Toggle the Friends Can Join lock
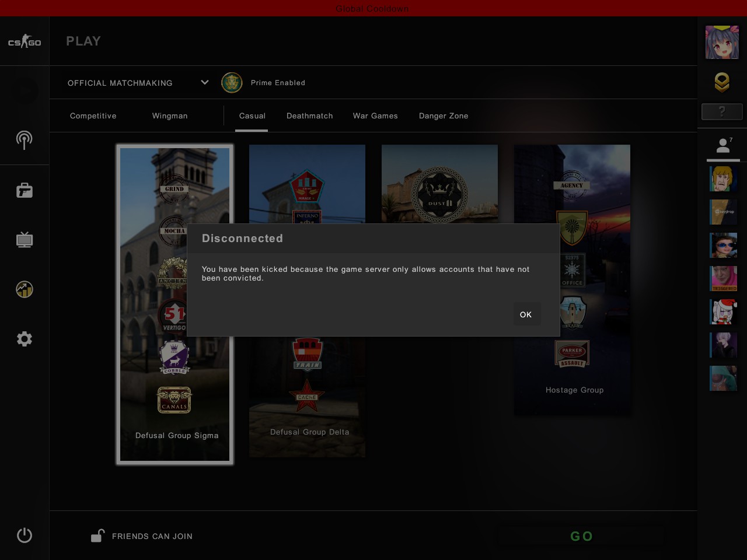 97,535
